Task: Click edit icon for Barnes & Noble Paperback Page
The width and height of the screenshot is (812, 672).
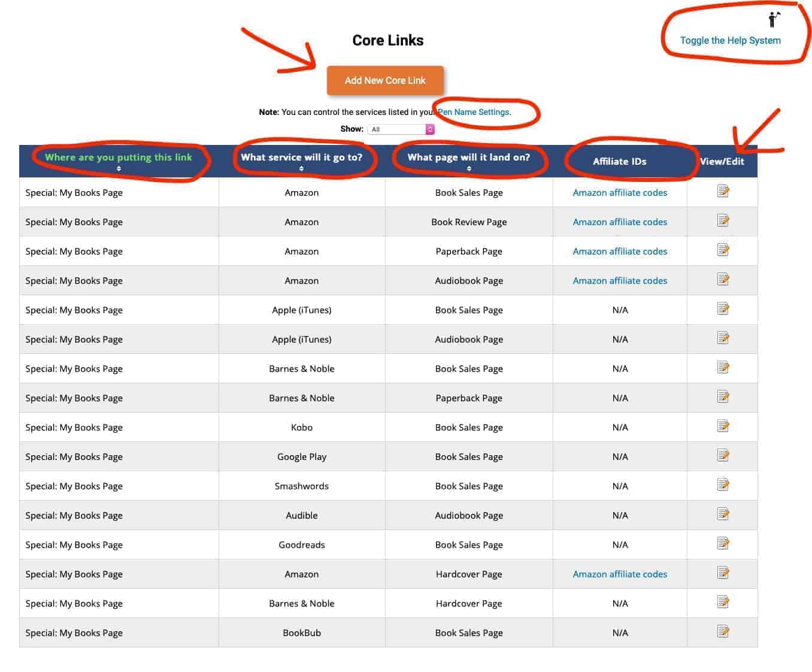Action: pos(723,396)
